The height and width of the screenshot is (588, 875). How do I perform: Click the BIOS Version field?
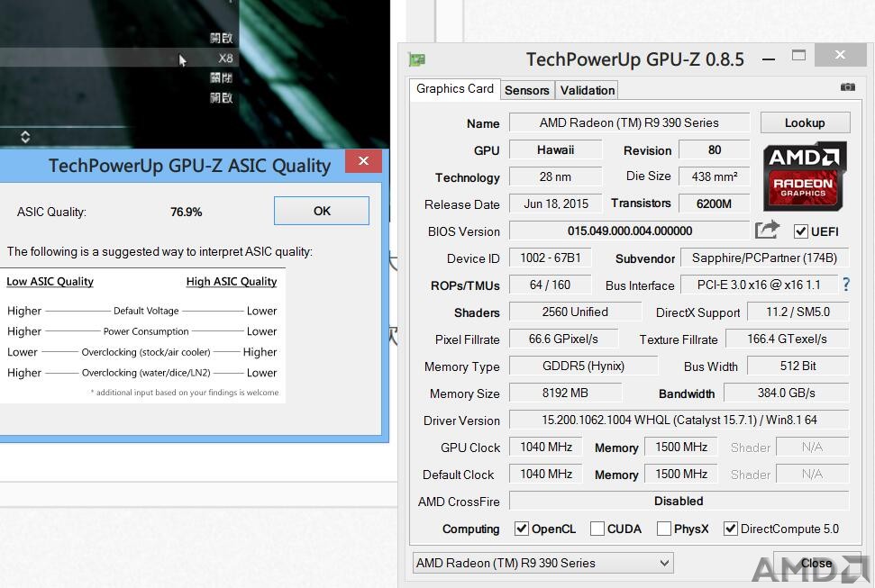tap(630, 231)
